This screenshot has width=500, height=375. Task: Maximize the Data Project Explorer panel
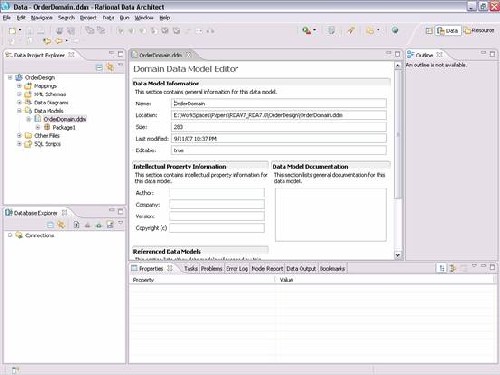[120, 54]
